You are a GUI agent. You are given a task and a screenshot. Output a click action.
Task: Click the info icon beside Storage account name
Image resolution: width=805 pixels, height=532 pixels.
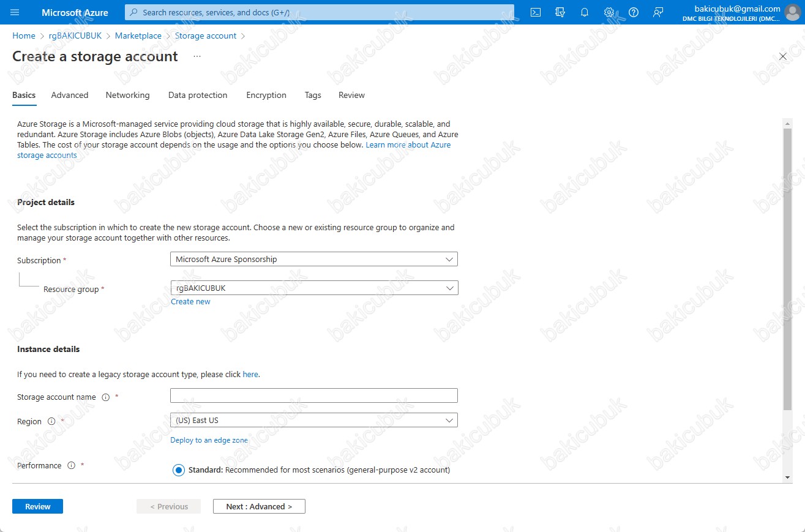click(x=105, y=397)
